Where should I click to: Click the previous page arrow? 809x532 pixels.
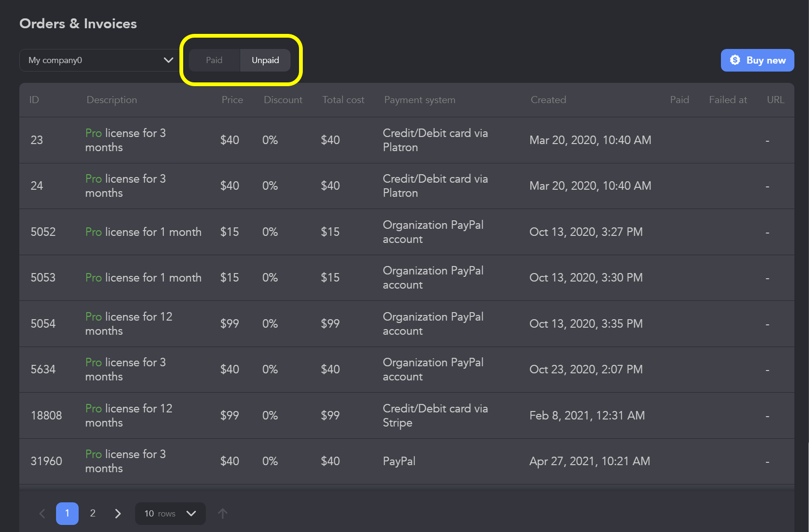[42, 514]
